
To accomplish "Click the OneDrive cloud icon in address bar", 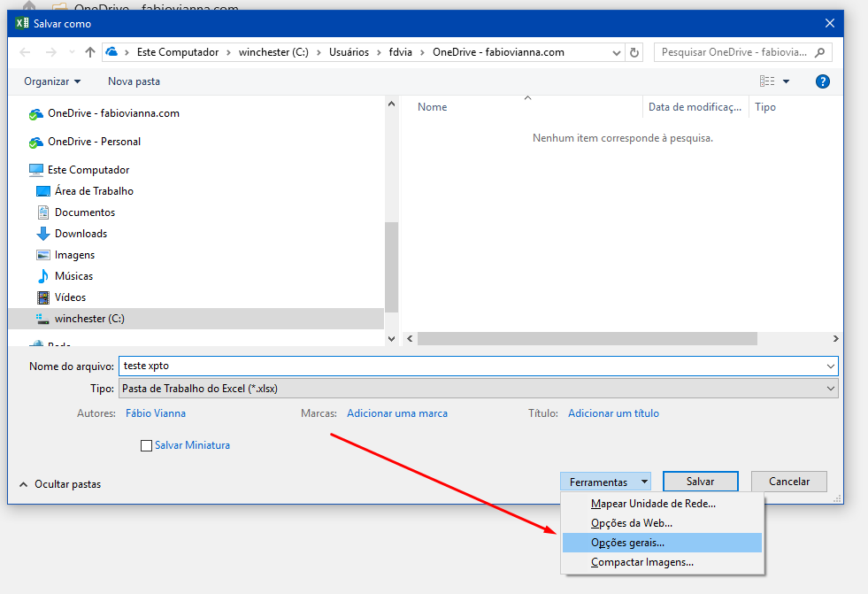I will pos(111,51).
